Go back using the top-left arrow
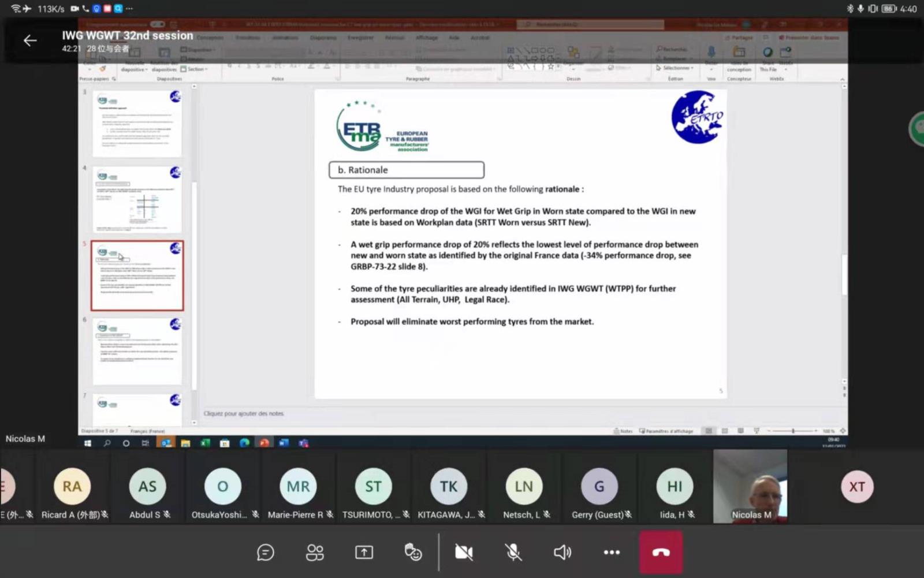This screenshot has height=578, width=924. click(30, 40)
